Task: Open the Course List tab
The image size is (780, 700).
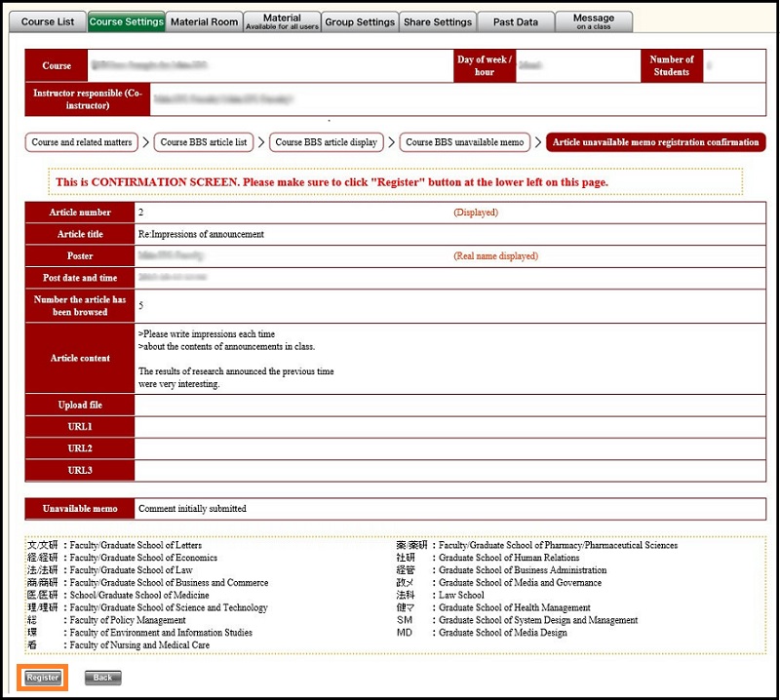Action: click(47, 21)
